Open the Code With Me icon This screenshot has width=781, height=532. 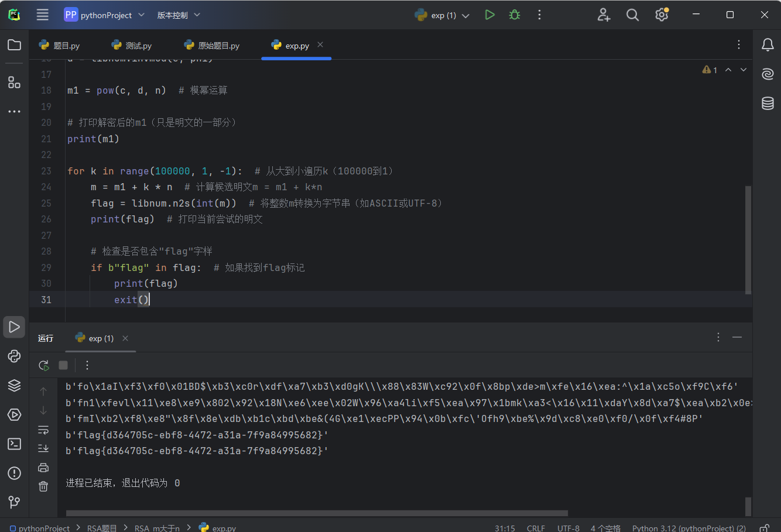604,15
